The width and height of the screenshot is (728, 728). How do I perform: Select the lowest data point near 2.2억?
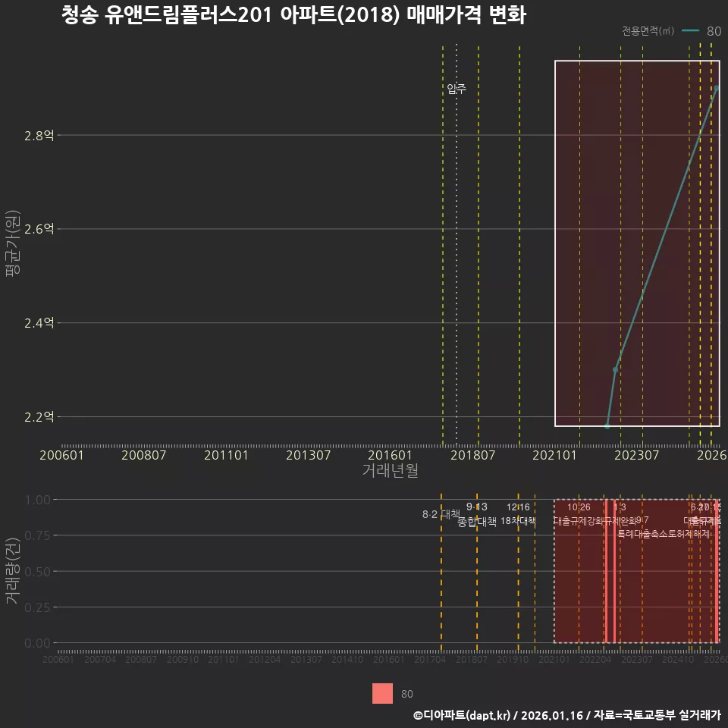(x=607, y=425)
